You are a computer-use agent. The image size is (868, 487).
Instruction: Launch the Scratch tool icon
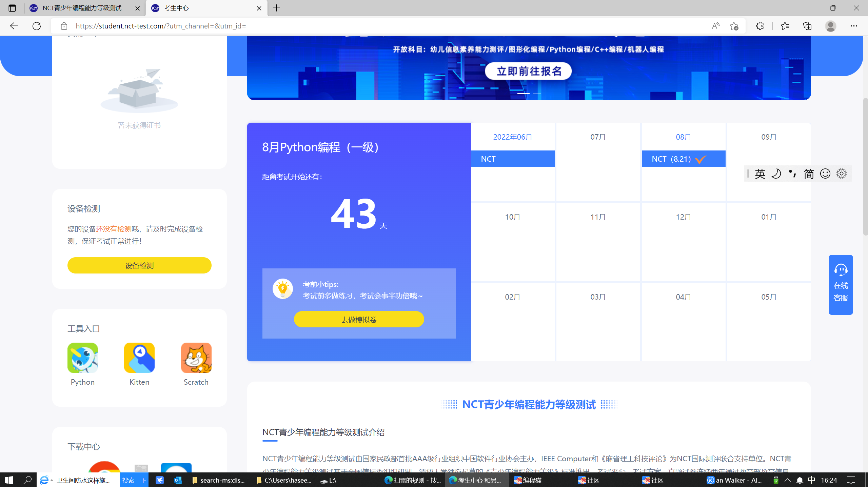pos(196,358)
